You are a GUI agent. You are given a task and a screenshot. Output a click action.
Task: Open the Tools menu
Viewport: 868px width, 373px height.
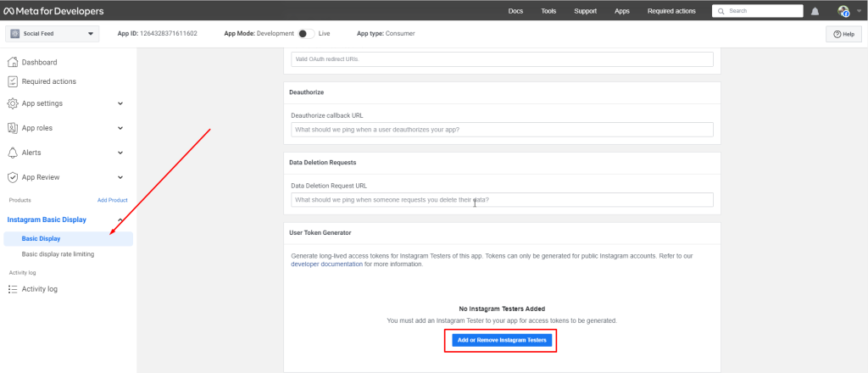tap(548, 11)
